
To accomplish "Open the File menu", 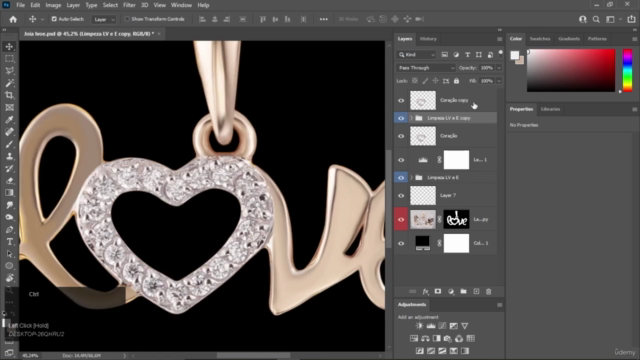I will 20,5.
